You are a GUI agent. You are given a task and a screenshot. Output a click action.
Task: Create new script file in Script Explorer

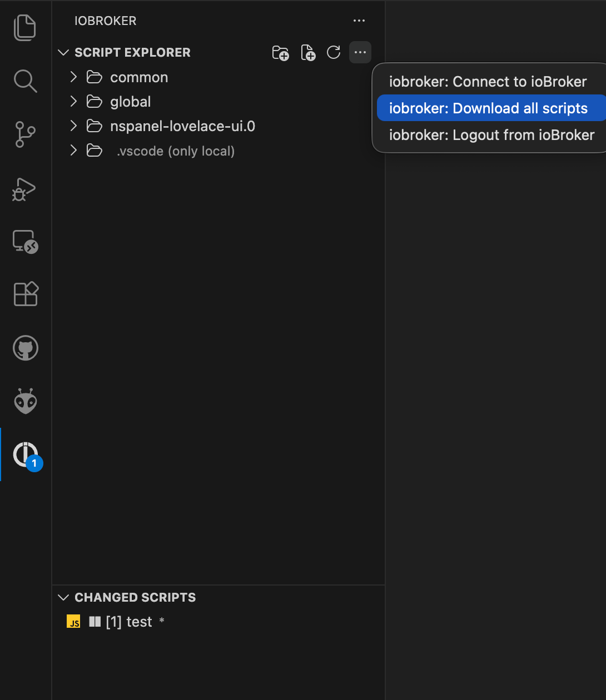[x=308, y=53]
